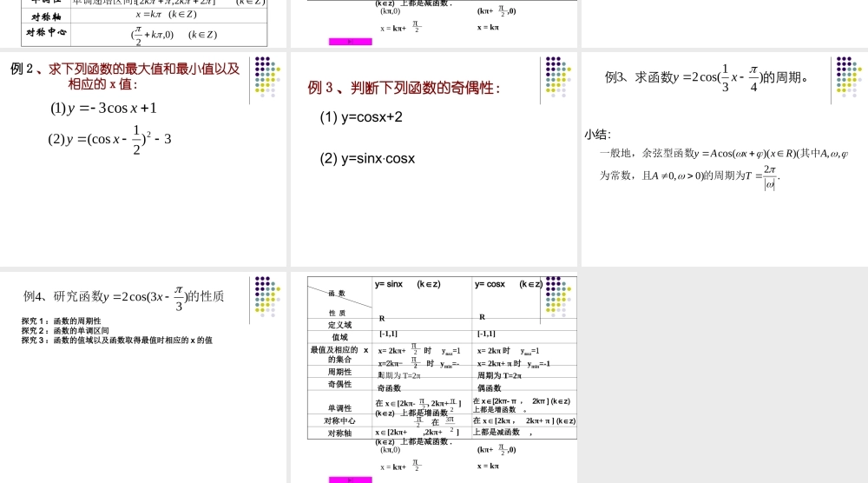Click the 对称轴 label in the top-left cosine table
The width and height of the screenshot is (868, 483).
point(46,17)
